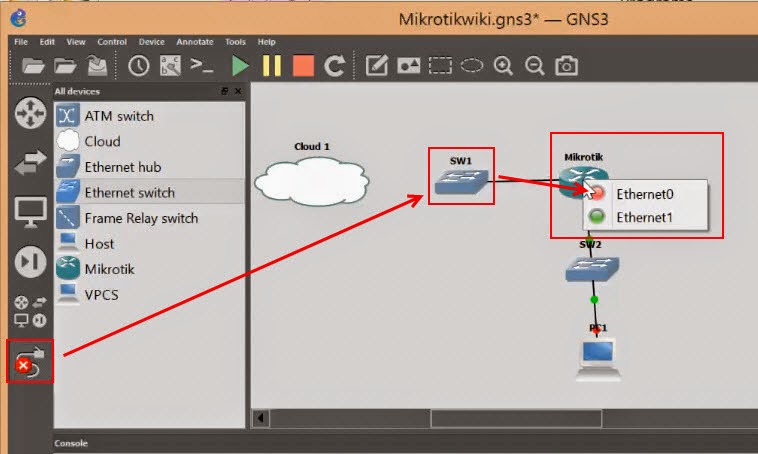Click the GNS3 application logo icon
Viewport: 758px width, 454px height.
[19, 19]
